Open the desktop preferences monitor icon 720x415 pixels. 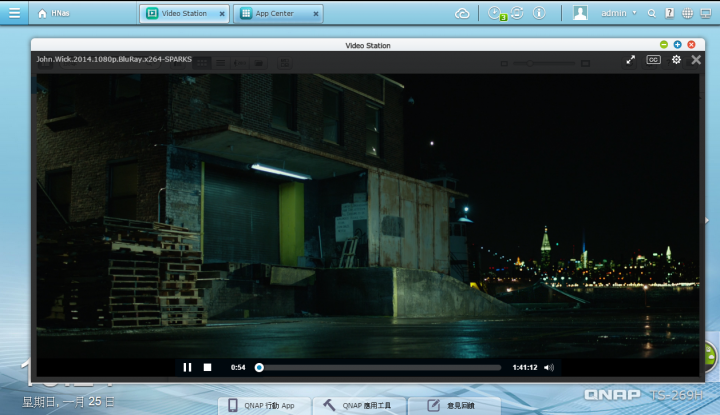(x=706, y=13)
